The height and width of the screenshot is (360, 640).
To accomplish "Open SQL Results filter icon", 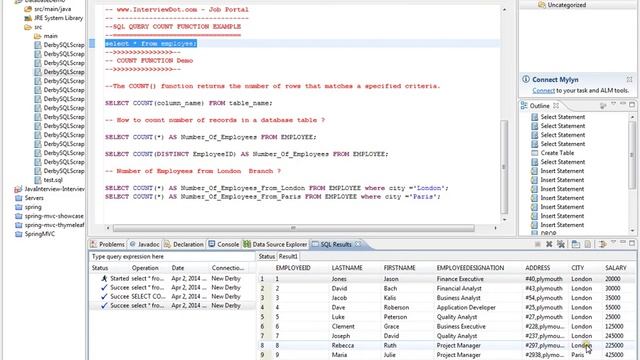I will coord(602,244).
